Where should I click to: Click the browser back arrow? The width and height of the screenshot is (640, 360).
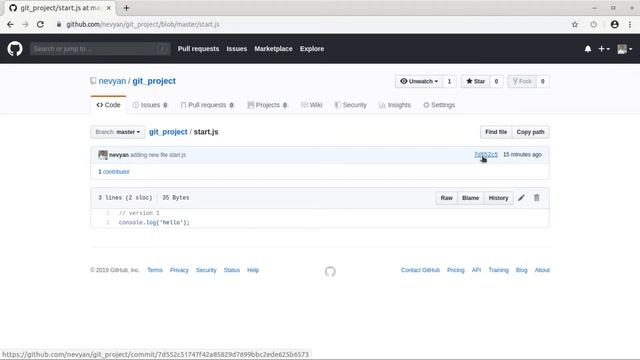click(10, 24)
